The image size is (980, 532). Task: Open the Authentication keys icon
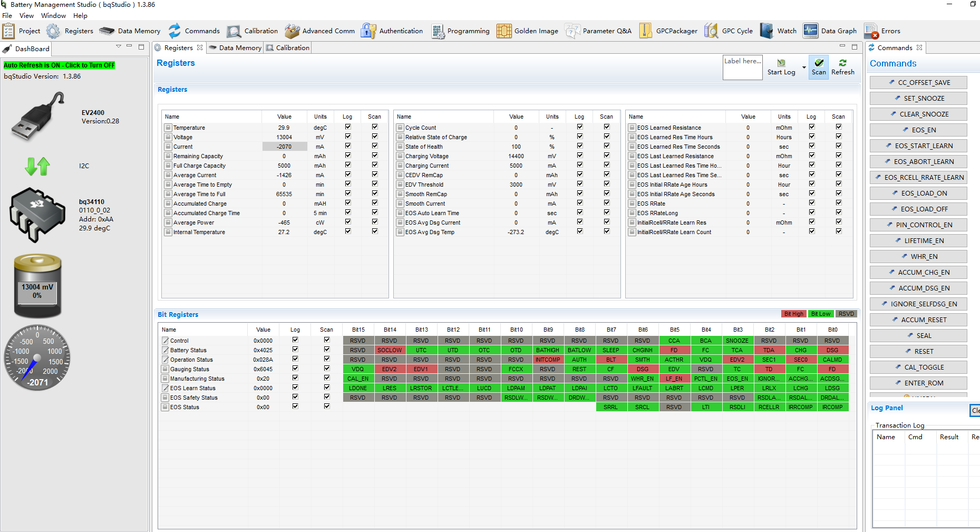pos(368,31)
